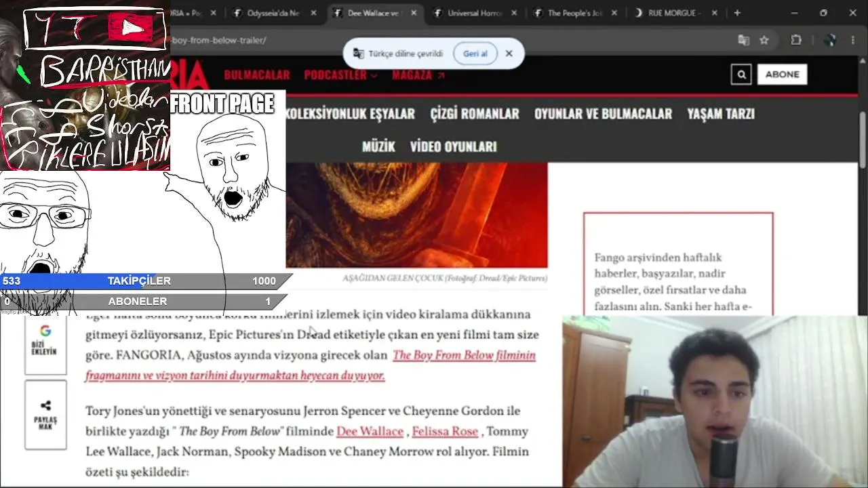Screen dimensions: 868x488
Task: Close the Dee Wallace tab
Action: pos(414,13)
